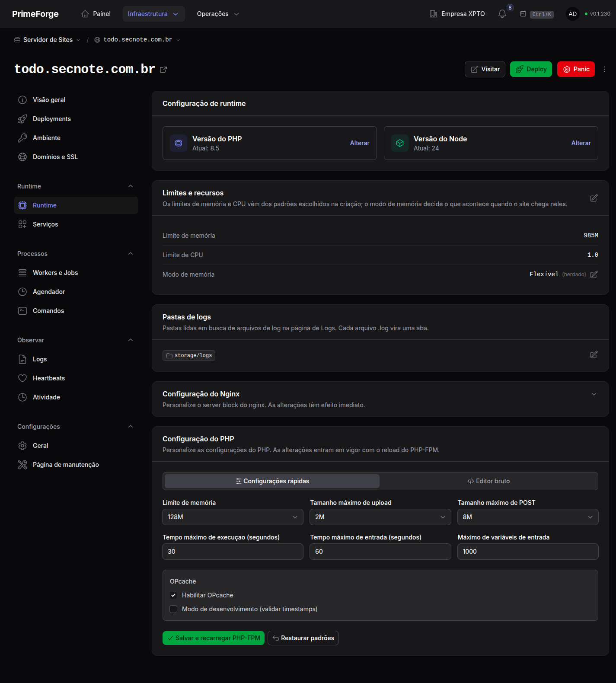Open the three-dot more options menu

click(604, 69)
